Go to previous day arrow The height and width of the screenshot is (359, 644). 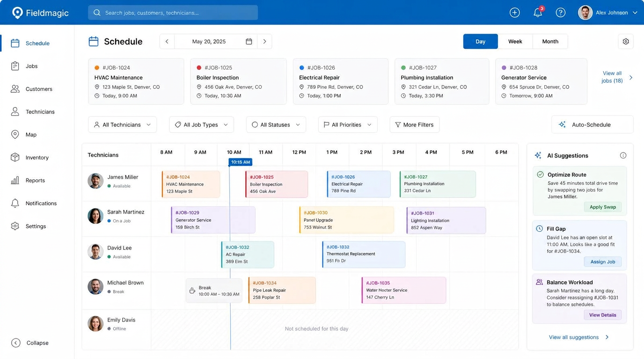(167, 42)
